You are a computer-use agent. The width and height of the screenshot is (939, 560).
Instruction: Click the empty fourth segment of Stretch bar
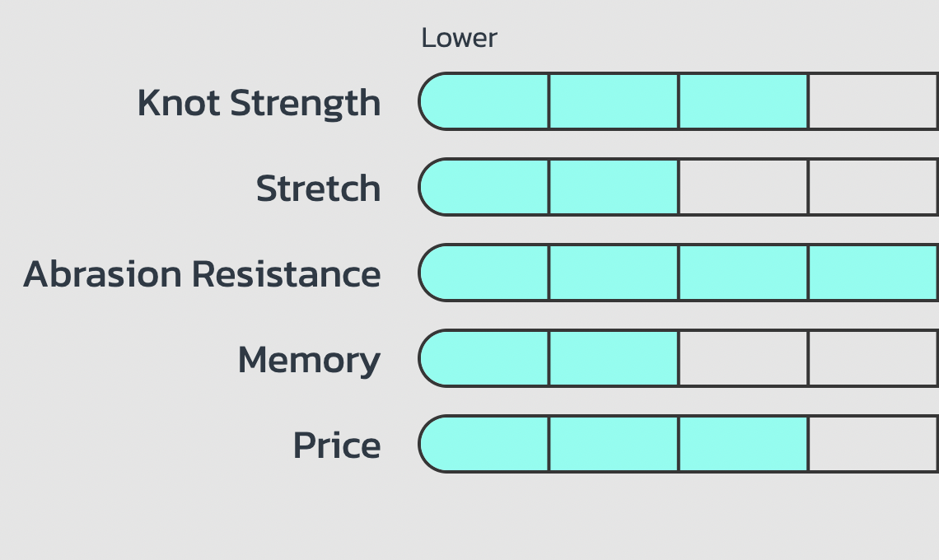pyautogui.click(x=873, y=187)
